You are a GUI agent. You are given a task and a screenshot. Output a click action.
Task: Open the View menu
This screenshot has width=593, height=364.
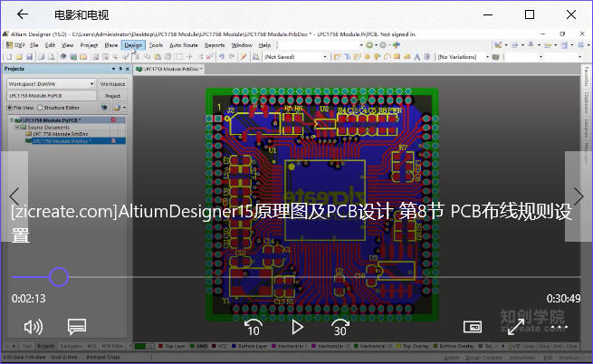[67, 45]
